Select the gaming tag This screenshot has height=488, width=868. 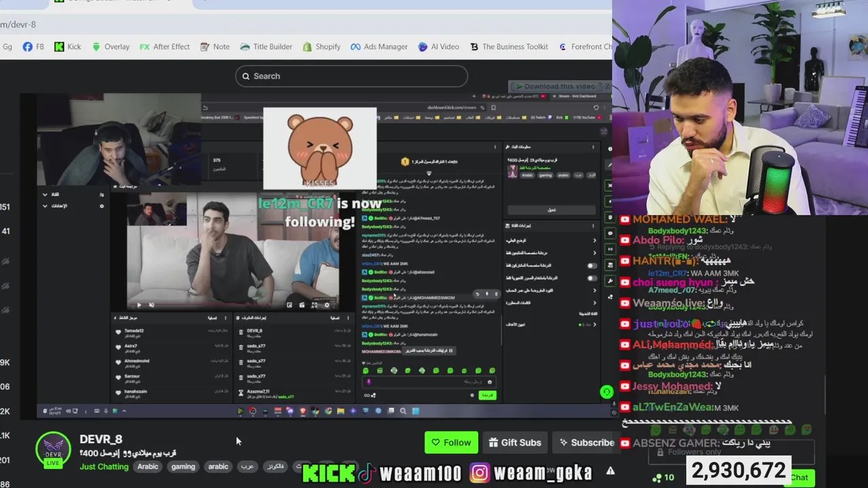(183, 466)
